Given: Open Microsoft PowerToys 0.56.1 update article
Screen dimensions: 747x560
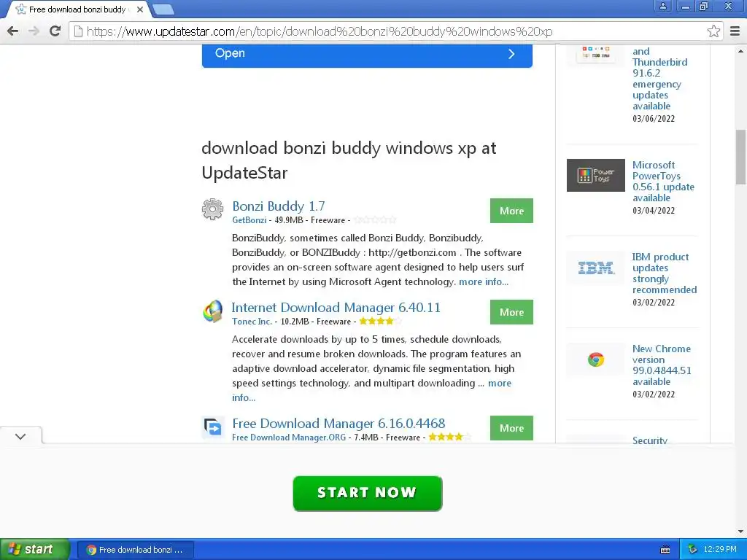Looking at the screenshot, I should pyautogui.click(x=663, y=182).
